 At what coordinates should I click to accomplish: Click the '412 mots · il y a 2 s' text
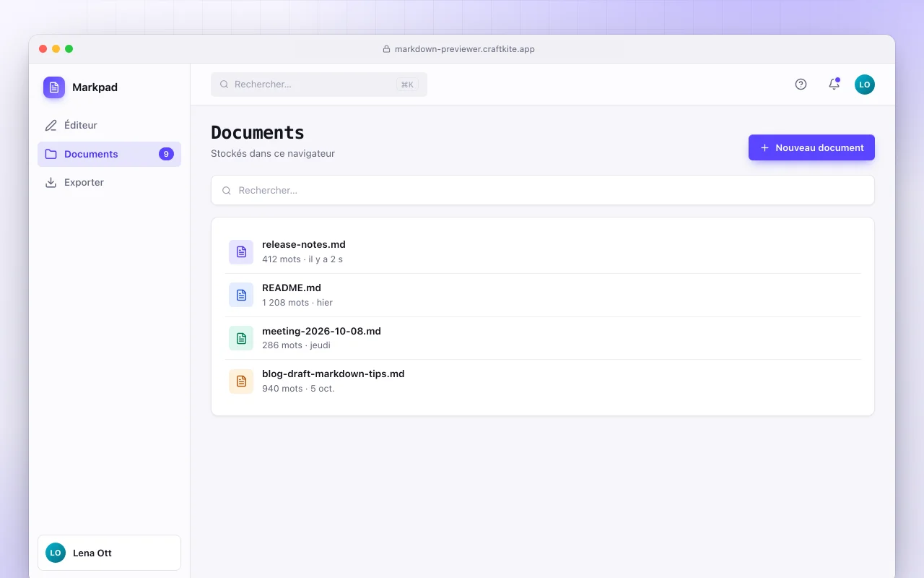pyautogui.click(x=302, y=259)
